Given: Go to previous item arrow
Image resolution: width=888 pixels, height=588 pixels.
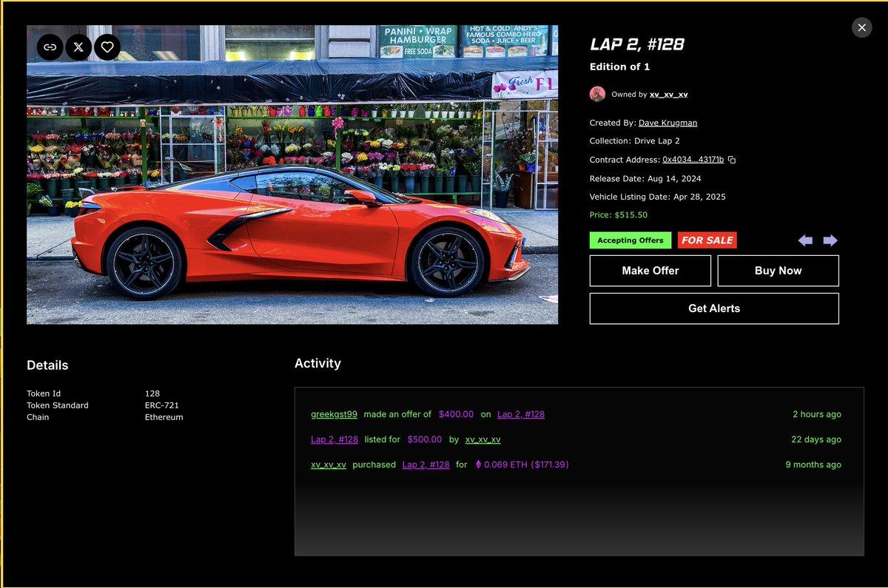Looking at the screenshot, I should tap(805, 240).
